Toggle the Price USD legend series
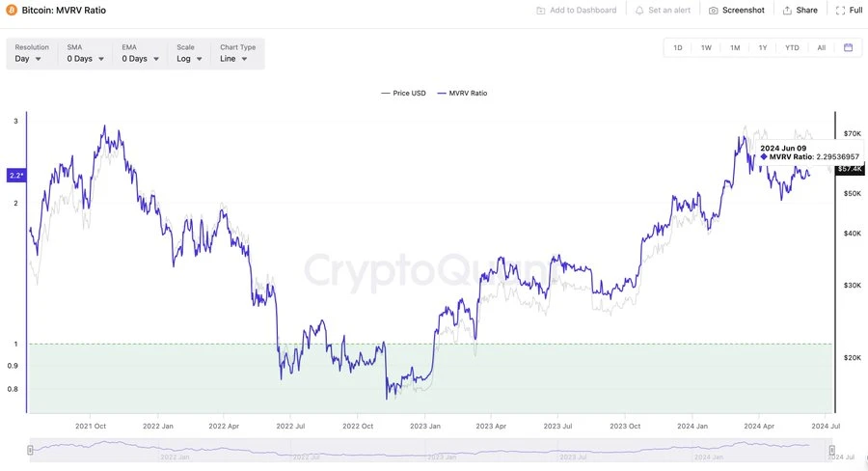The height and width of the screenshot is (471, 868). pyautogui.click(x=403, y=94)
